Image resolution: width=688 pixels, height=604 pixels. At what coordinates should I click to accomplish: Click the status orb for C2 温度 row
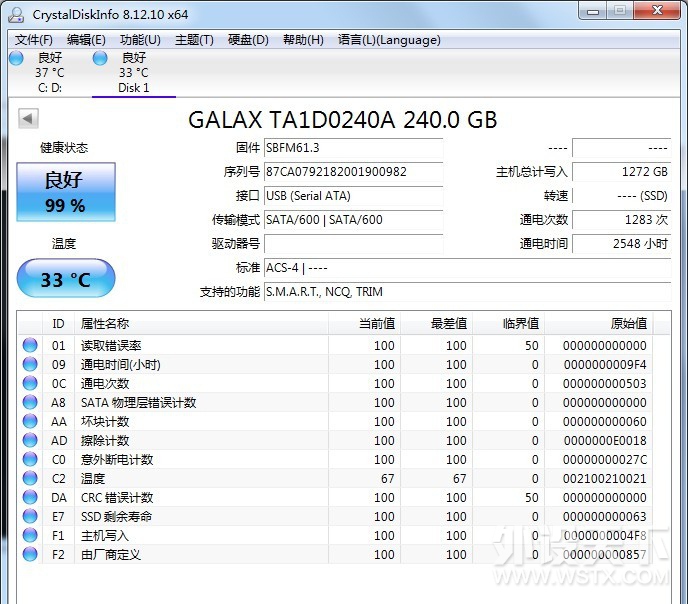tap(30, 478)
